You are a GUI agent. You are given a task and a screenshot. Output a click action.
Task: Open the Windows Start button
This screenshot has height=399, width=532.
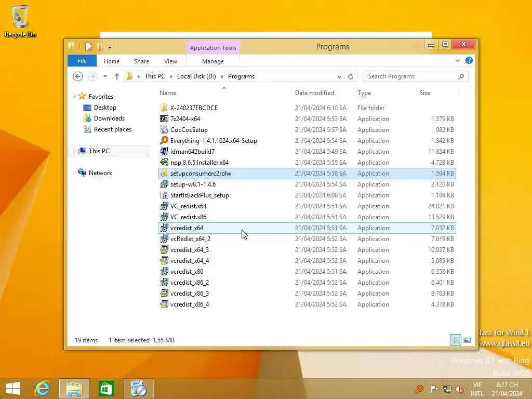coord(13,389)
